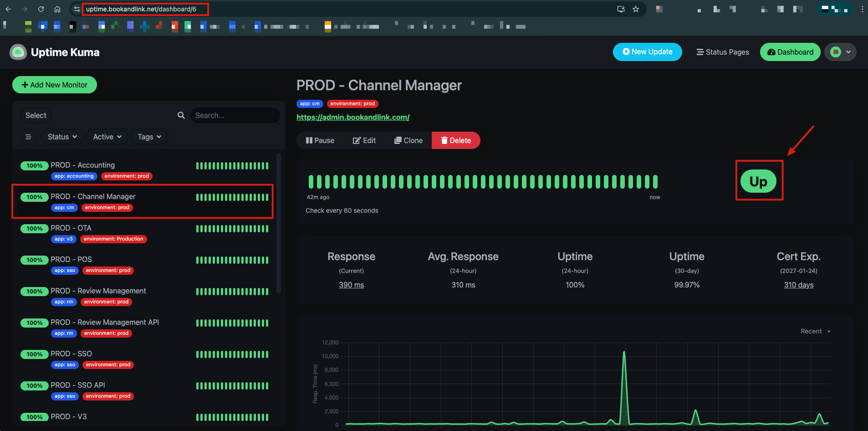Screen dimensions: 868x431
Task: Click the current response 390 ms value
Action: pyautogui.click(x=351, y=285)
